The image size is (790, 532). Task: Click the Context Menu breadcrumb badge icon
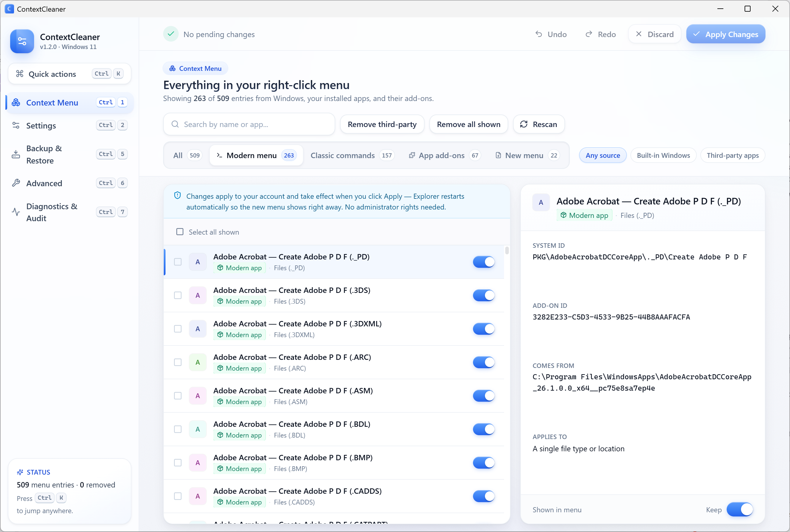tap(173, 68)
